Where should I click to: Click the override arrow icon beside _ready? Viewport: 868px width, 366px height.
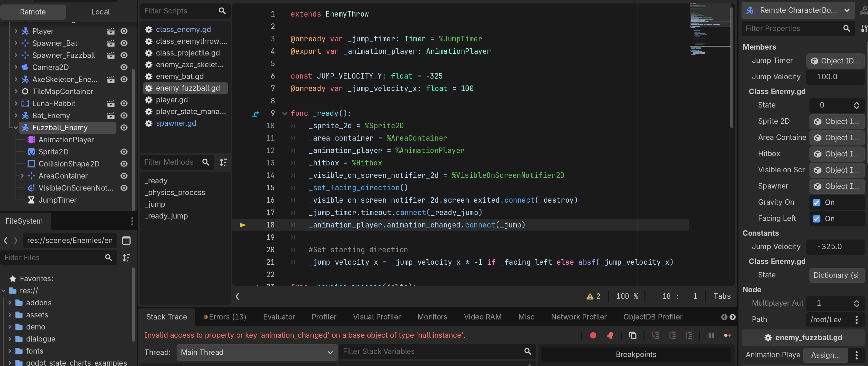[256, 114]
